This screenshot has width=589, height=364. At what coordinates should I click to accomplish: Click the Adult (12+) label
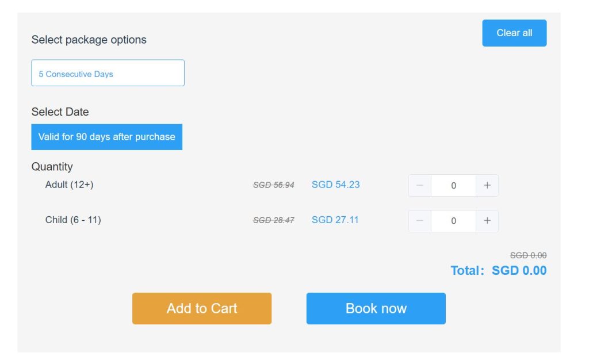coord(69,185)
